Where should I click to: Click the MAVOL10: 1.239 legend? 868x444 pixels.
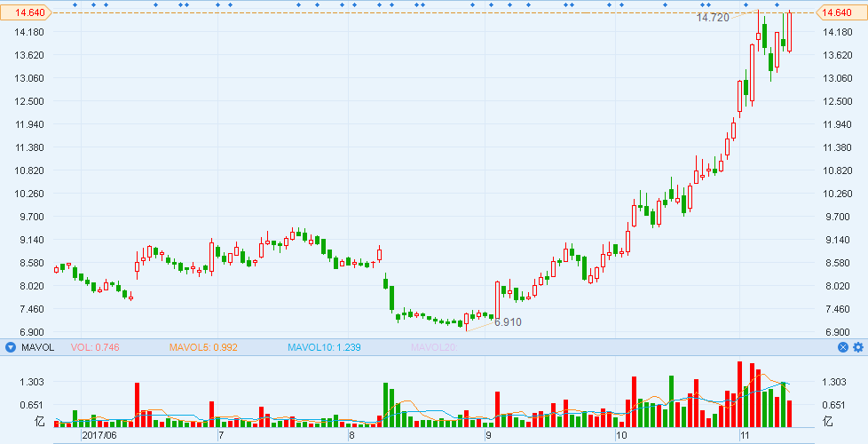(324, 348)
